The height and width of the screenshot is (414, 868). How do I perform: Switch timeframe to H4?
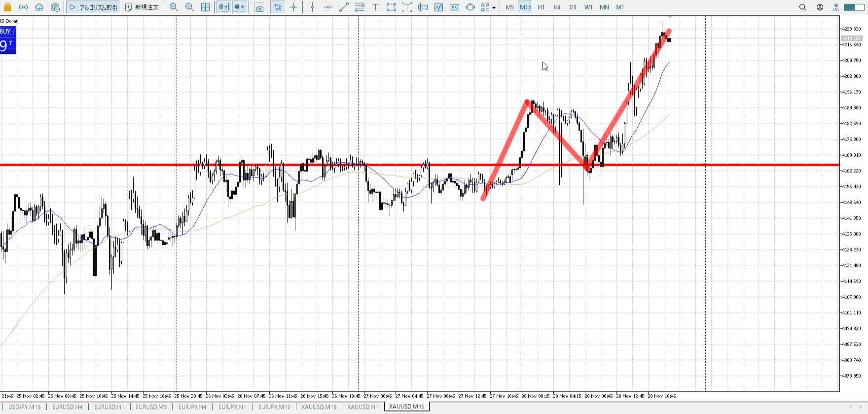coord(557,7)
